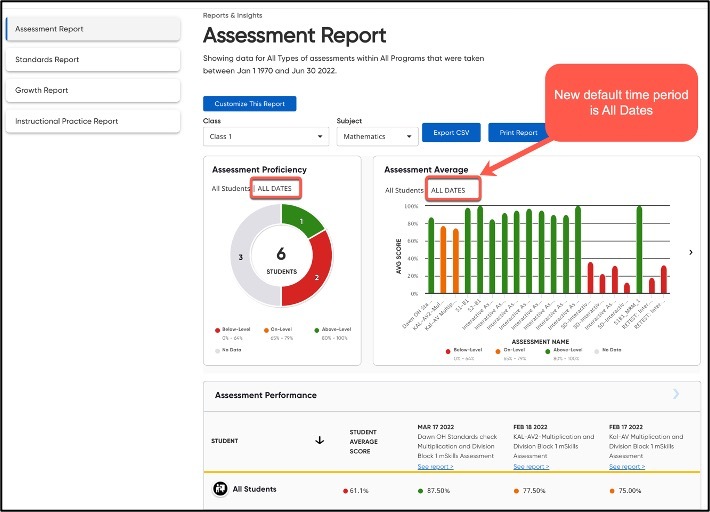This screenshot has width=710, height=512.
Task: Click the 77.50% score cell
Action: (529, 491)
